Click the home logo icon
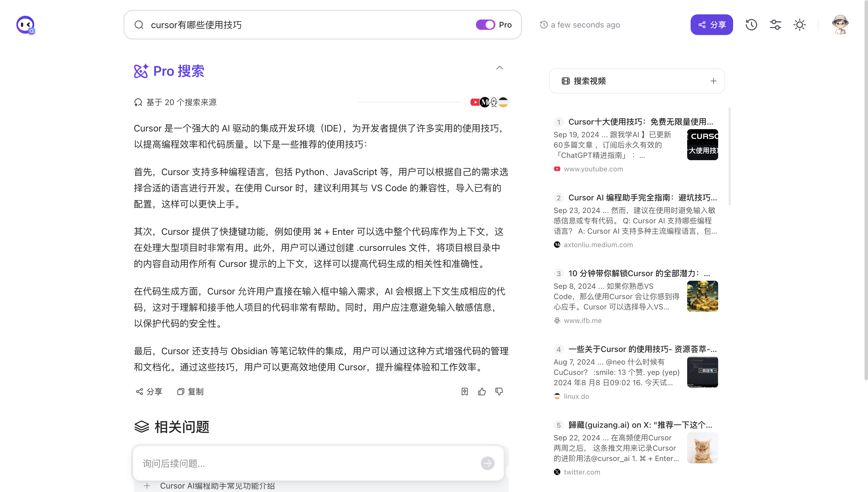This screenshot has height=492, width=868. click(x=25, y=25)
